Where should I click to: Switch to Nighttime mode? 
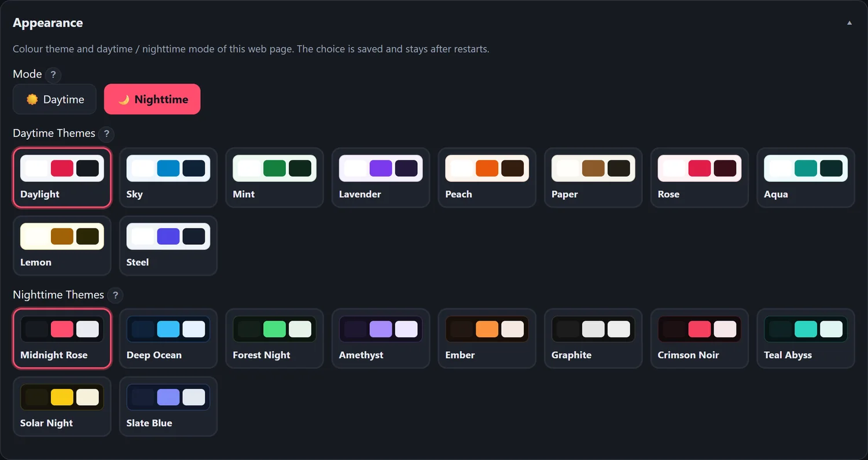(152, 100)
